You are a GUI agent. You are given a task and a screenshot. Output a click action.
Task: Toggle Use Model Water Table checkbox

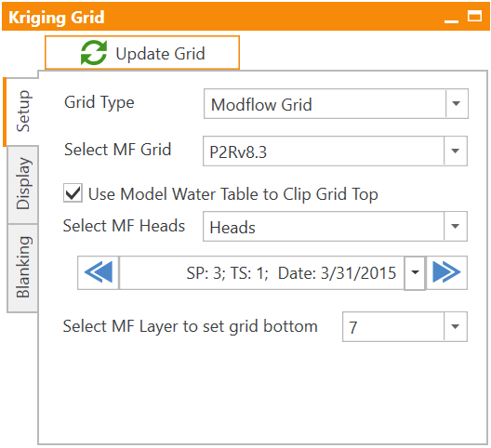(x=73, y=192)
